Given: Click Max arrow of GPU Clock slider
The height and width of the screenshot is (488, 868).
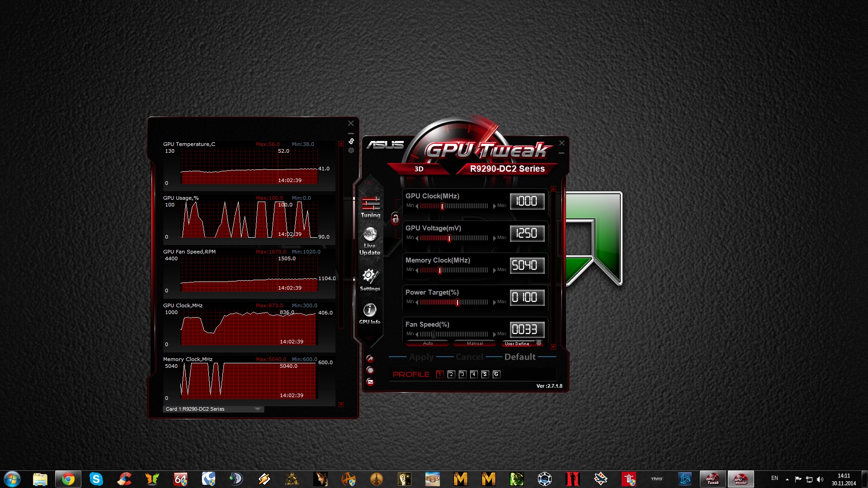Looking at the screenshot, I should (x=495, y=206).
